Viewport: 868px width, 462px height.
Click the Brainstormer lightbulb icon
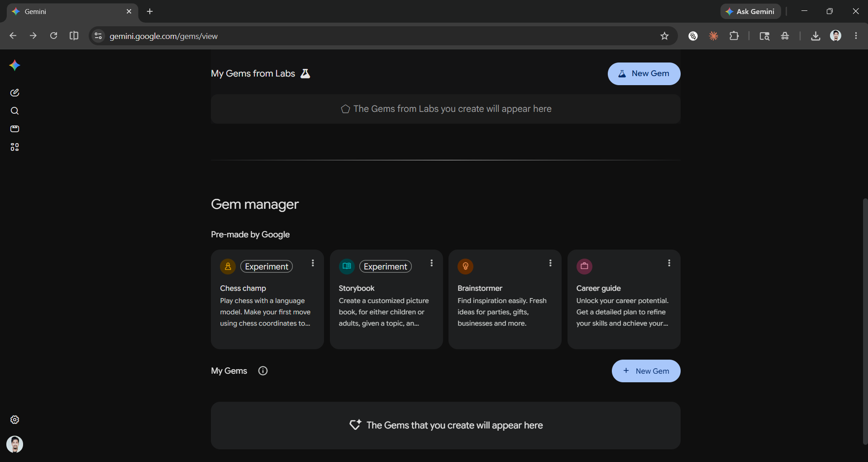[466, 266]
